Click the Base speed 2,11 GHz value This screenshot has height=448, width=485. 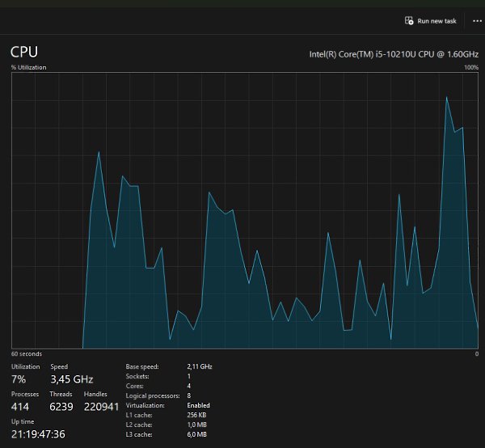[200, 367]
